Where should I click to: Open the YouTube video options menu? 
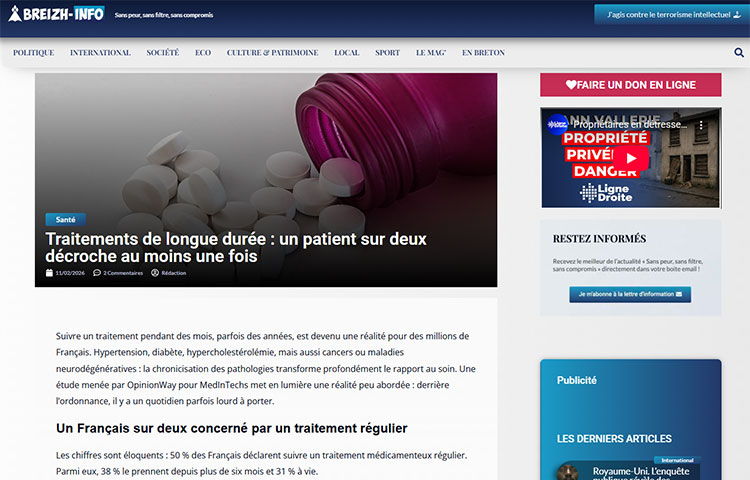tap(701, 125)
